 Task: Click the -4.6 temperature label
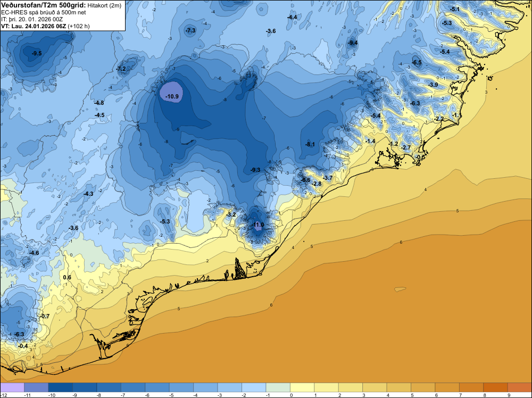[34, 253]
